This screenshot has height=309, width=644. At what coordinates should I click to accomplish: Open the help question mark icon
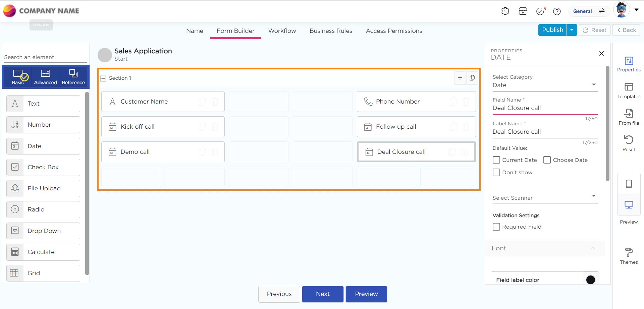pos(557,11)
